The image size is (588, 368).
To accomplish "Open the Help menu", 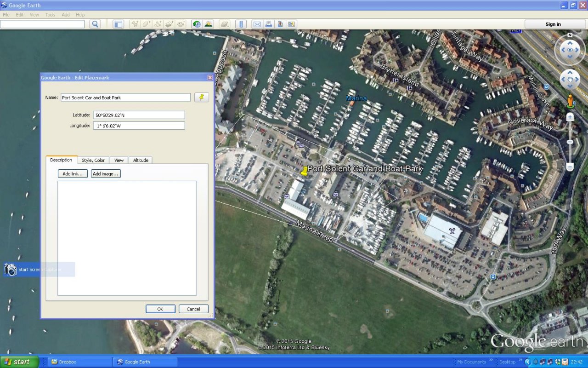I will click(80, 15).
